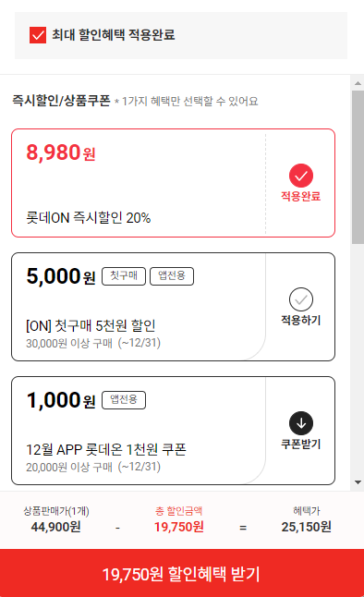This screenshot has width=364, height=597.
Task: Click the vertical scrollbar thumb
Action: (358, 167)
